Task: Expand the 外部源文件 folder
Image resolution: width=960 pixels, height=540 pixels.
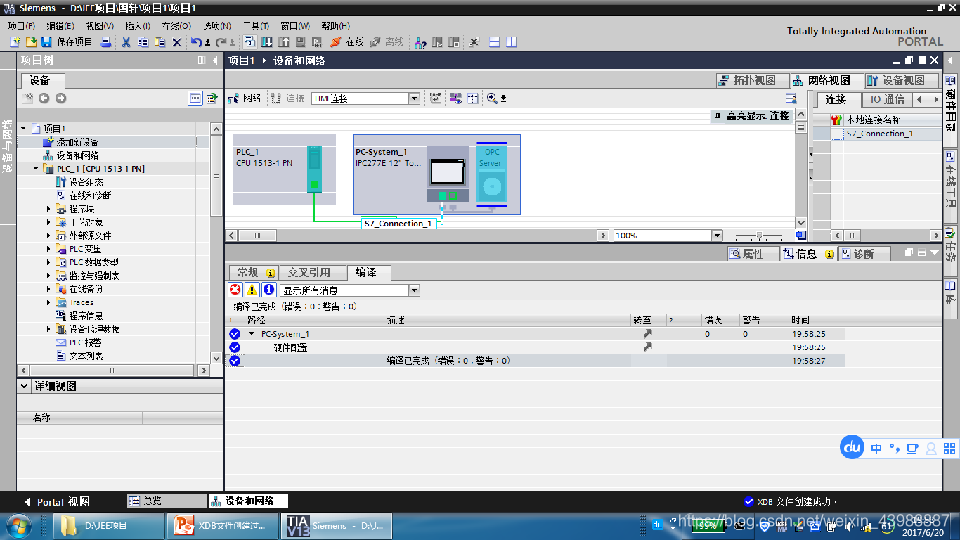Action: pyautogui.click(x=48, y=235)
